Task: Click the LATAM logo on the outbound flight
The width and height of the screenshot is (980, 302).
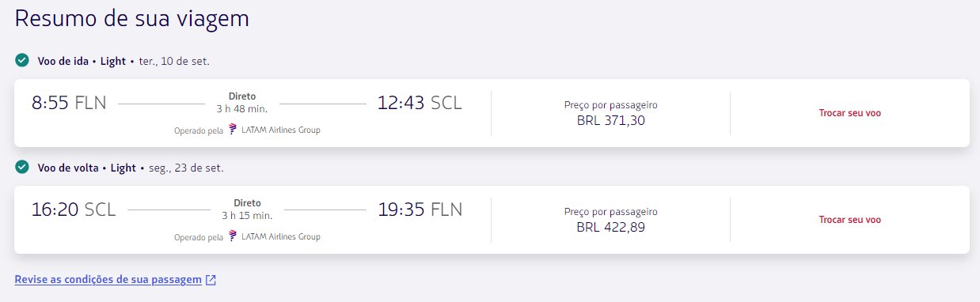Action: coord(233,130)
